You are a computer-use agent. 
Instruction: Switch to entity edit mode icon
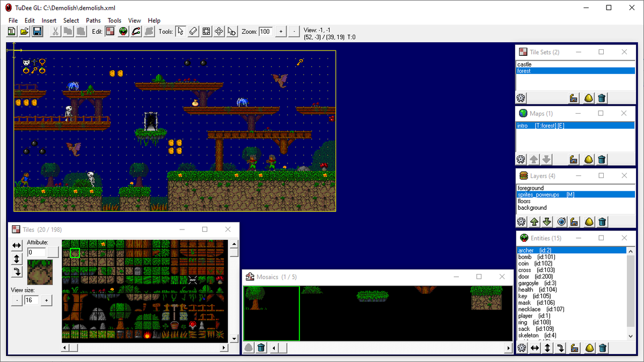(x=123, y=32)
